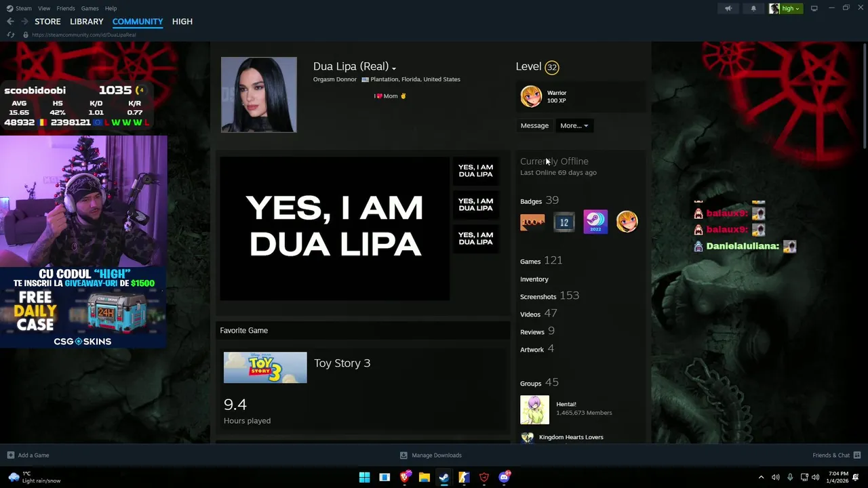
Task: Show hidden system tray icons
Action: [761, 477]
